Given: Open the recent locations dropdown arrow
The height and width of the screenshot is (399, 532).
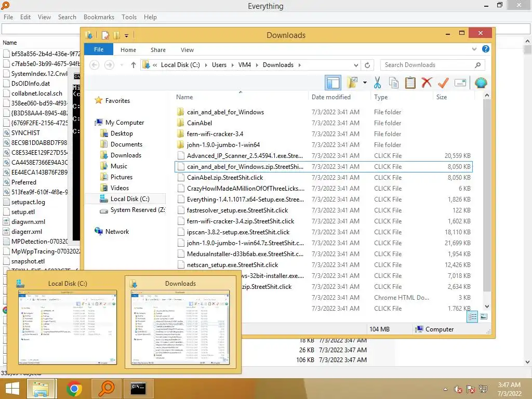Looking at the screenshot, I should [x=122, y=65].
